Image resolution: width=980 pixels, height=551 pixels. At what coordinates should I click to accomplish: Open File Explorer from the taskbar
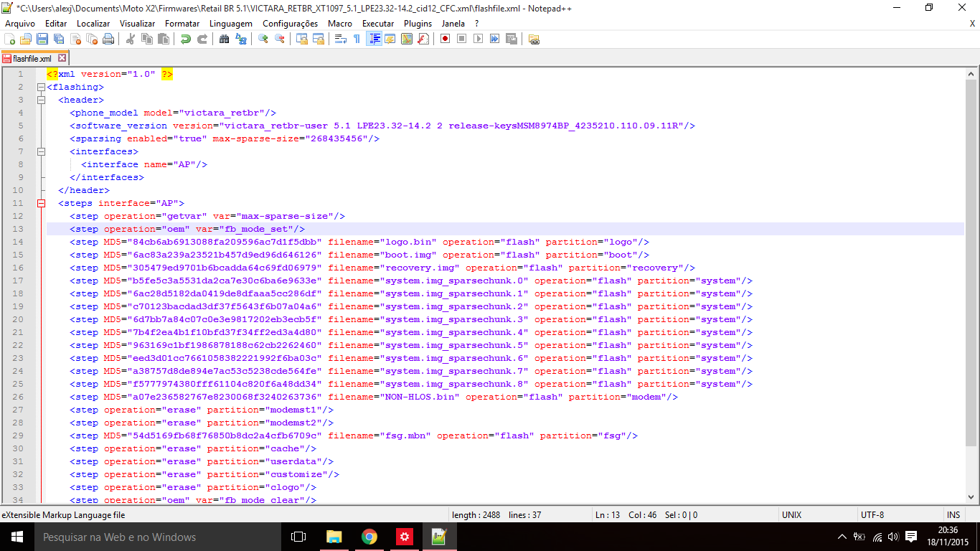click(x=334, y=537)
